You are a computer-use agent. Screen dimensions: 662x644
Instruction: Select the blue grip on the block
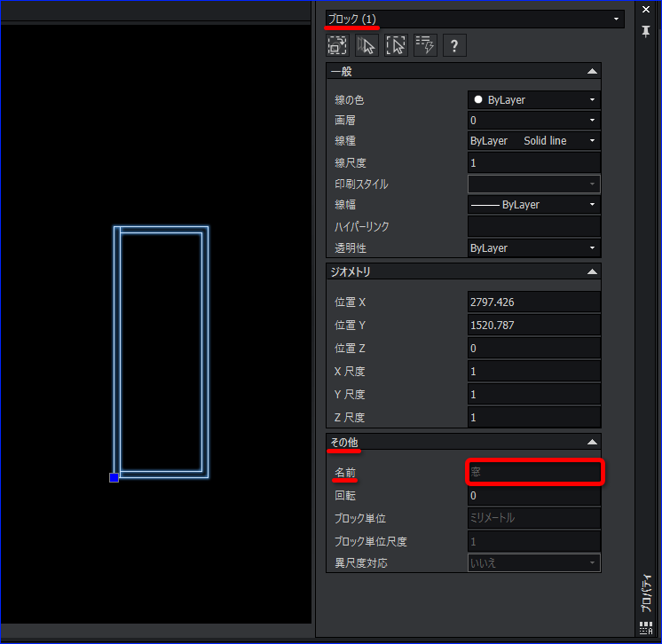tap(114, 478)
